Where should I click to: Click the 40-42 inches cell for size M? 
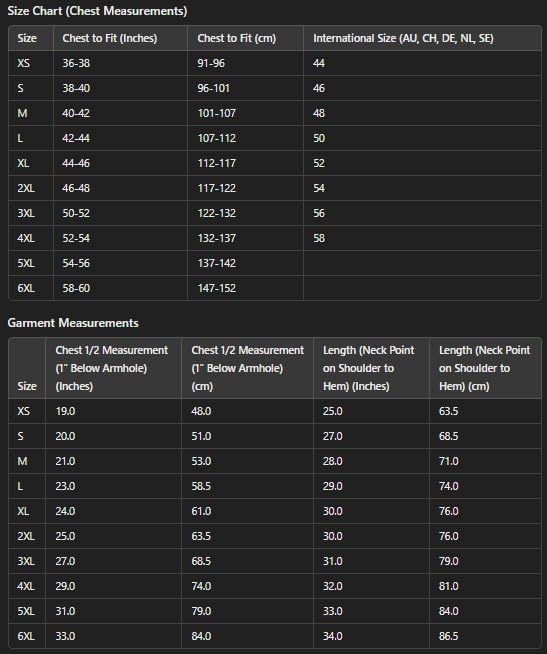(x=76, y=113)
